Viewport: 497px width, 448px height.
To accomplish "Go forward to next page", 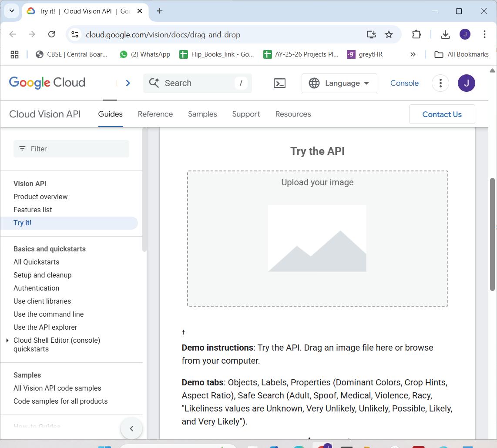I will click(32, 34).
